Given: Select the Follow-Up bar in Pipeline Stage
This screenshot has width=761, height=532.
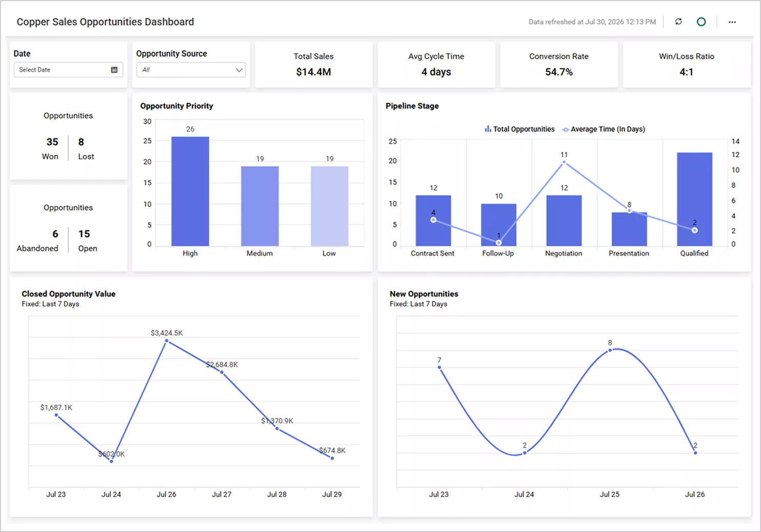Looking at the screenshot, I should point(498,225).
